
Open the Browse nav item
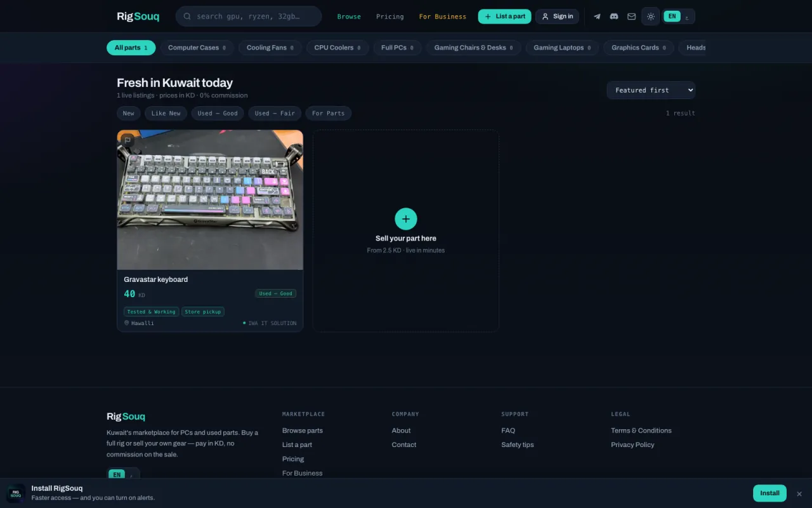(349, 17)
